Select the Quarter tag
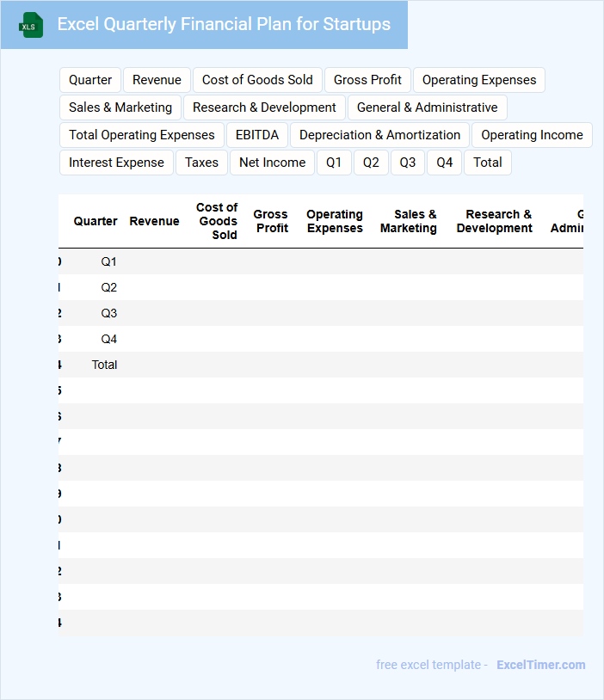The height and width of the screenshot is (700, 604). (x=90, y=80)
